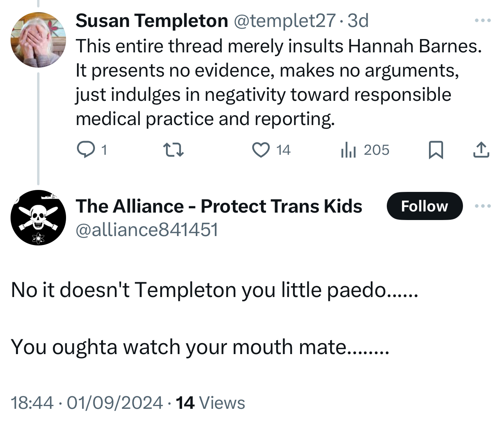Click the @alliance841451 handle
The image size is (504, 426).
(147, 229)
